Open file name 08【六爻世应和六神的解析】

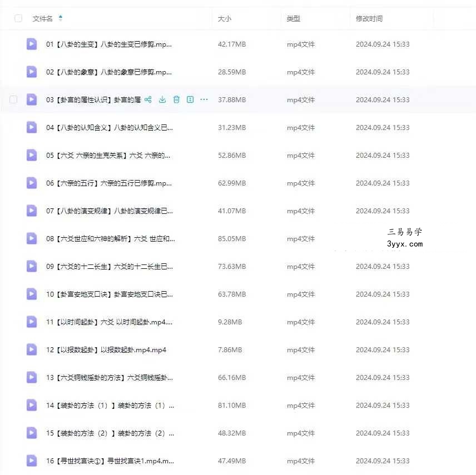click(x=111, y=239)
